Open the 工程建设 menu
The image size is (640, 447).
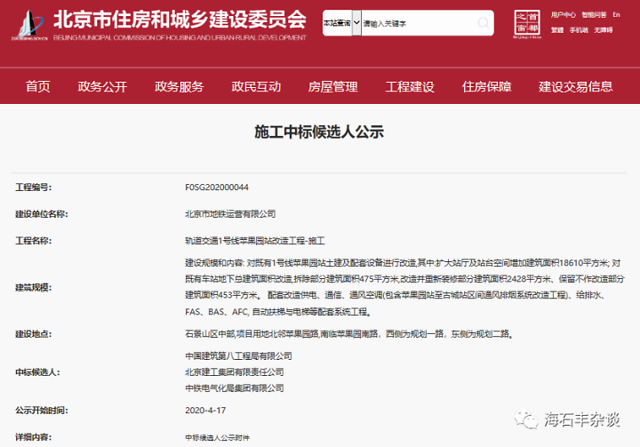point(410,87)
